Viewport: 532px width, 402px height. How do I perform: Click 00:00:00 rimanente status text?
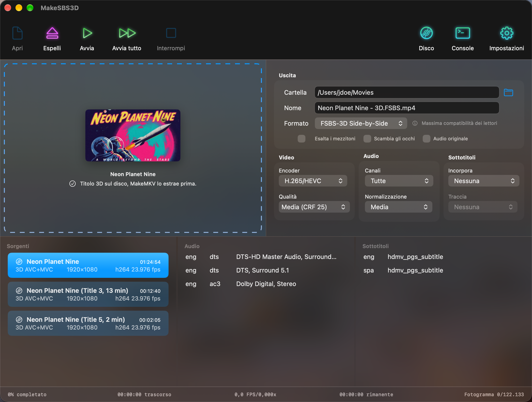tap(366, 395)
